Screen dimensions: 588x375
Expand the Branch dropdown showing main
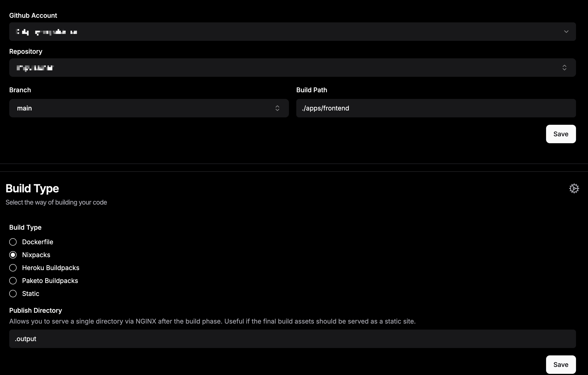148,108
